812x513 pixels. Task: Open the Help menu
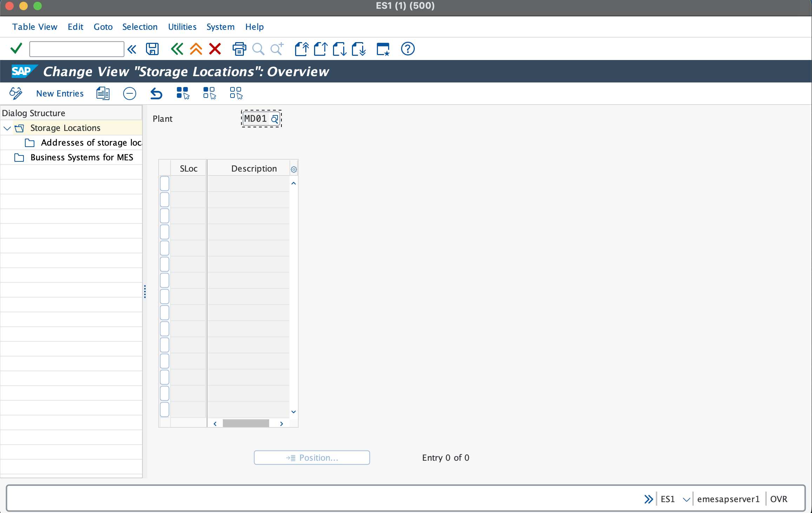pos(254,27)
